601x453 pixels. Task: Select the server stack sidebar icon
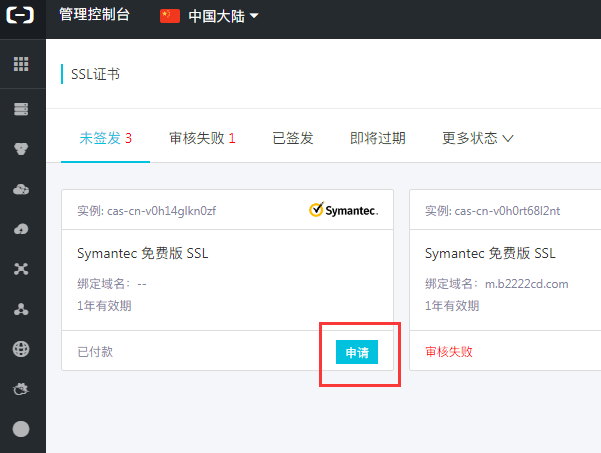pos(21,109)
